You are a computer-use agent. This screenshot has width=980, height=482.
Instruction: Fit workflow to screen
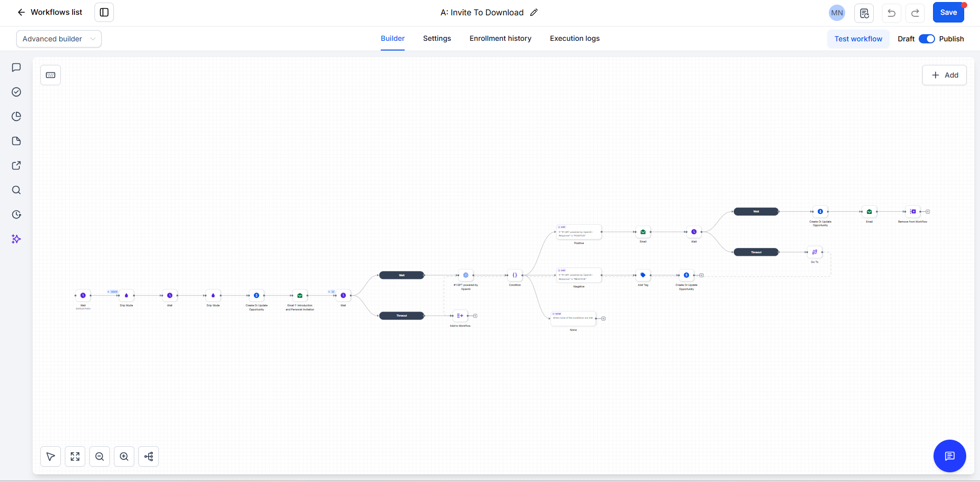pos(75,456)
